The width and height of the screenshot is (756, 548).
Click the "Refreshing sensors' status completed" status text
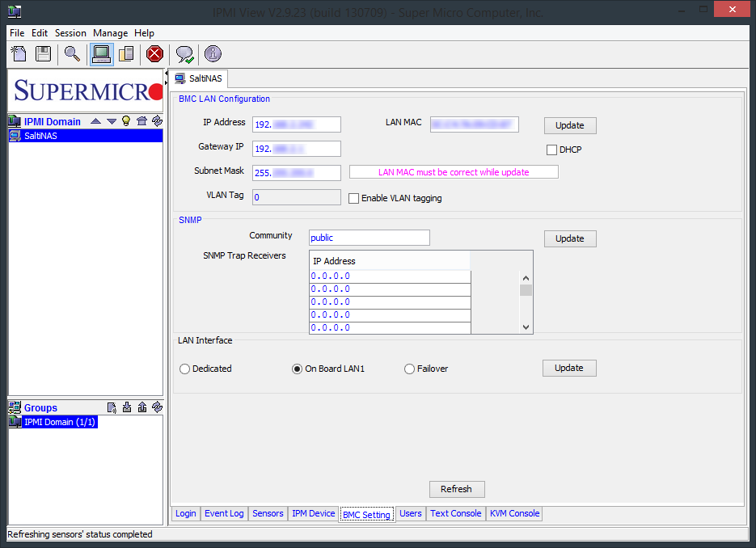pyautogui.click(x=80, y=534)
